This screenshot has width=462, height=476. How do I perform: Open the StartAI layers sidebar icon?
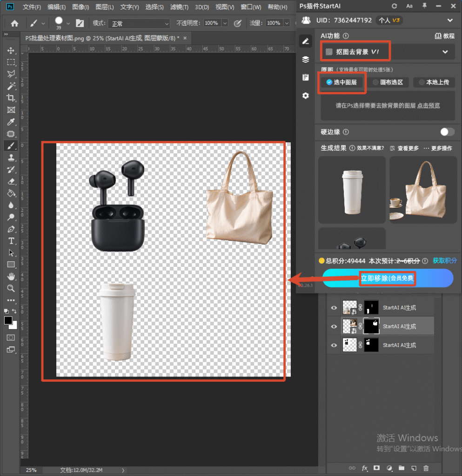point(306,59)
